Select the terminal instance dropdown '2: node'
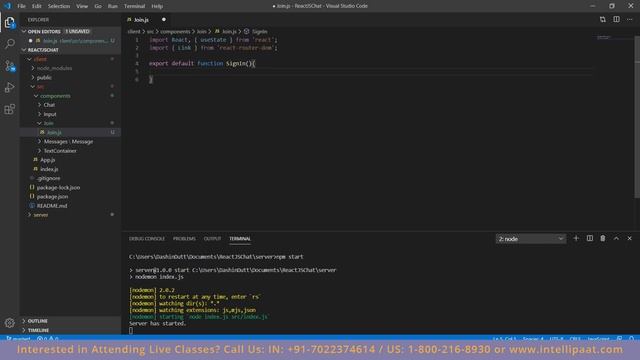The height and width of the screenshot is (360, 640). [x=531, y=239]
